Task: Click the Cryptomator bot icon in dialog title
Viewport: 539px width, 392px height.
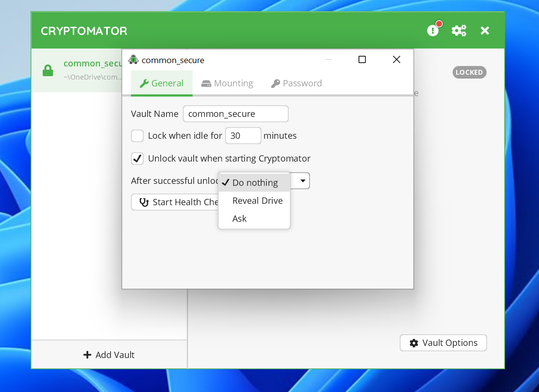Action: pyautogui.click(x=133, y=60)
